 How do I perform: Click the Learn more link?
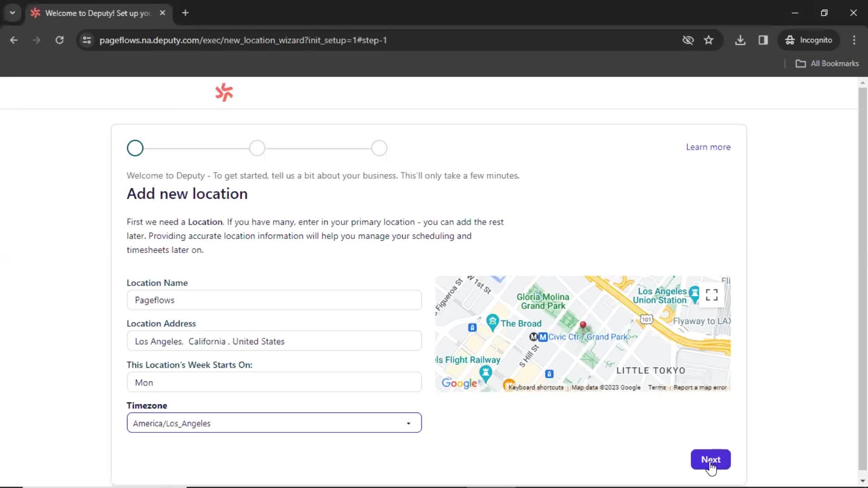709,146
